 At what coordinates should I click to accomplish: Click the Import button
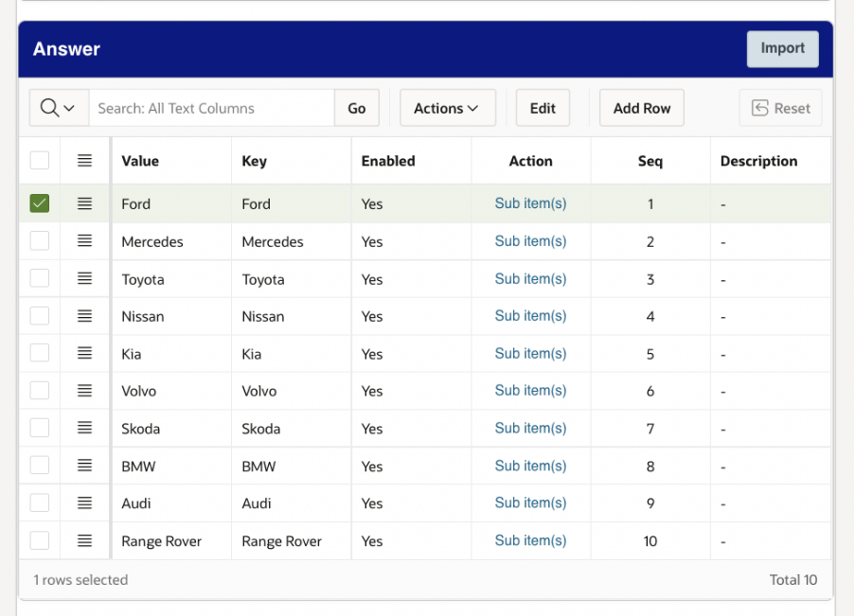(x=782, y=48)
